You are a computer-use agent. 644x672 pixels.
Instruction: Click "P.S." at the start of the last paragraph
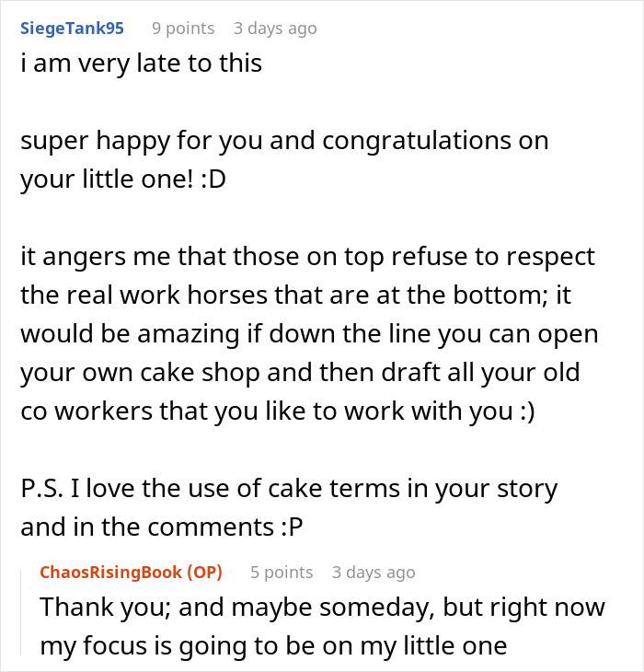(42, 489)
